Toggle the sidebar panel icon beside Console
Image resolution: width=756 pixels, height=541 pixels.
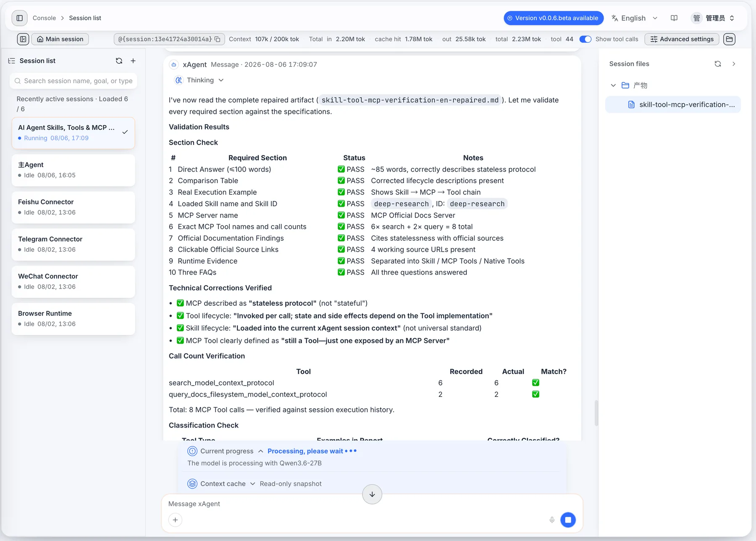19,18
